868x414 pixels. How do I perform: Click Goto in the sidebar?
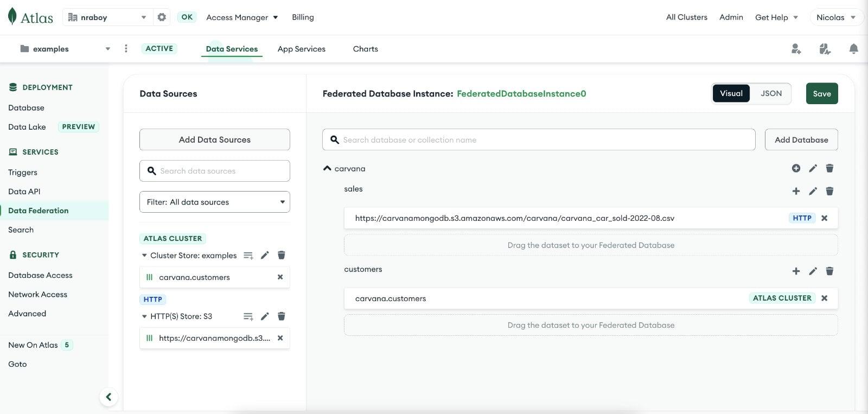[x=17, y=364]
